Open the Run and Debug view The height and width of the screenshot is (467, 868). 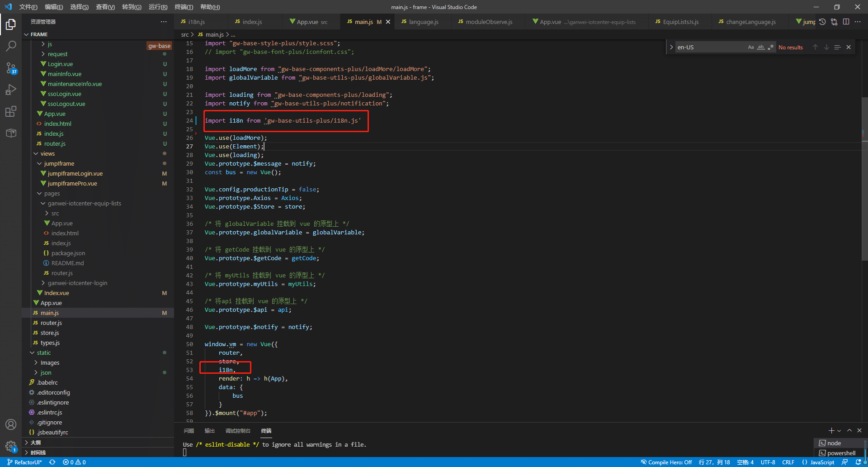click(x=11, y=90)
